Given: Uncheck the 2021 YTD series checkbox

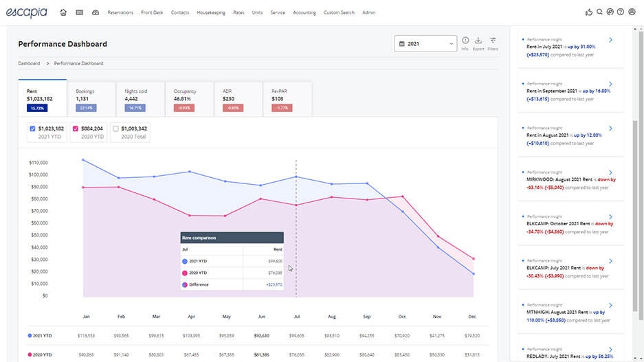Looking at the screenshot, I should 32,128.
